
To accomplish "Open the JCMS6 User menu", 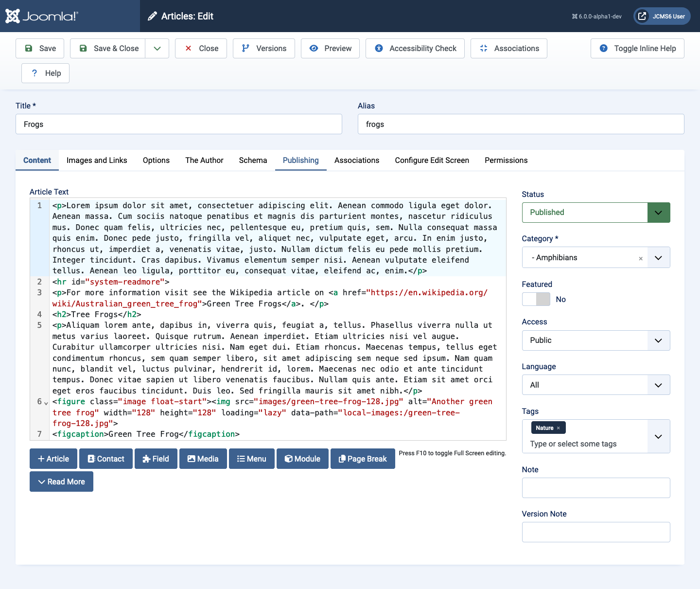I will click(662, 16).
